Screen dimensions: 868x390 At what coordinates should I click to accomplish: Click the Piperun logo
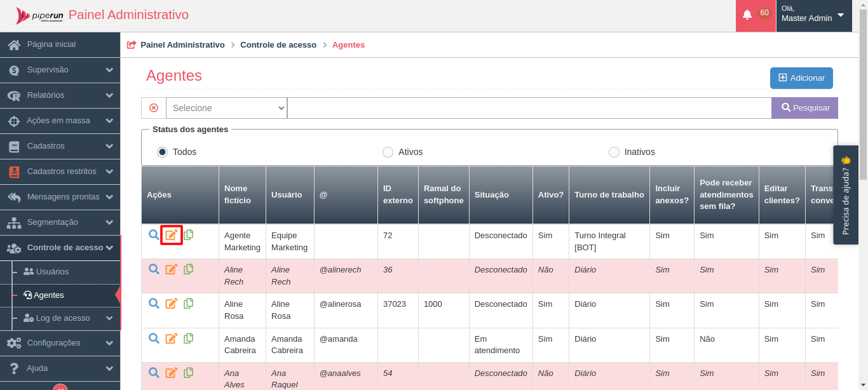[x=39, y=15]
